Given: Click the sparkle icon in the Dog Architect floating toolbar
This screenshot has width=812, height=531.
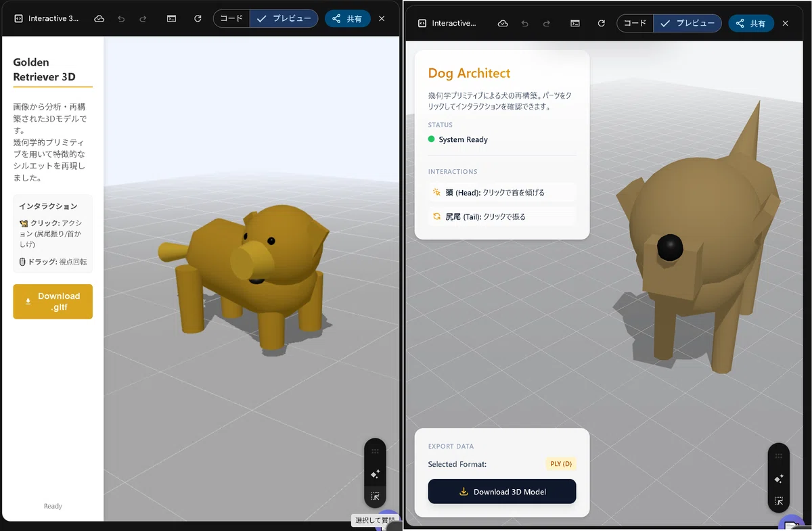Looking at the screenshot, I should click(779, 479).
